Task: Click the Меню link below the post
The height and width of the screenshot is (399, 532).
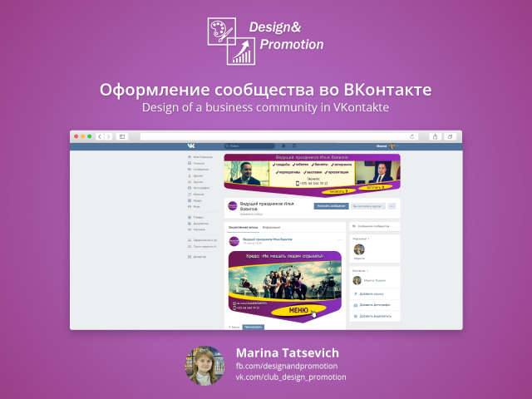Action: tap(234, 327)
